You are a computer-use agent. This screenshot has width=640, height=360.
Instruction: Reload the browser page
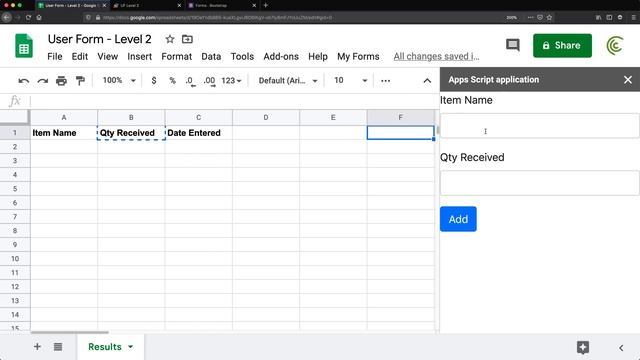coord(28,17)
